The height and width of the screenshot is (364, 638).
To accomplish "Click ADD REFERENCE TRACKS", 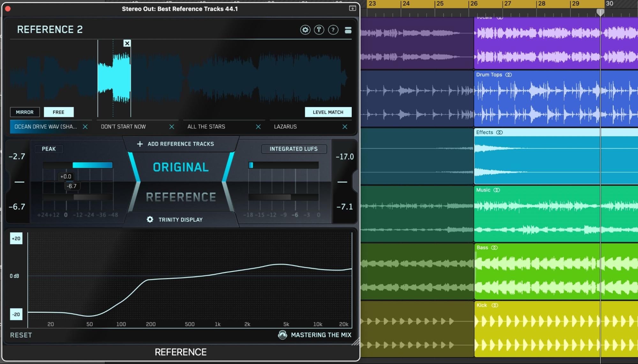I will point(181,144).
